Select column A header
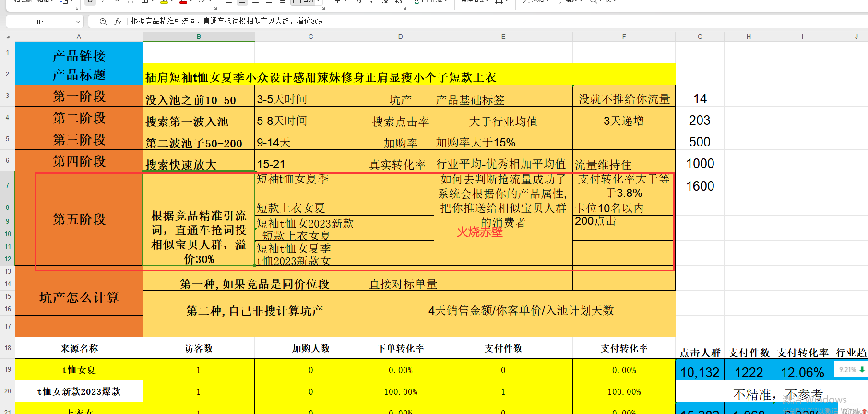Viewport: 868px width, 414px height. (x=79, y=37)
